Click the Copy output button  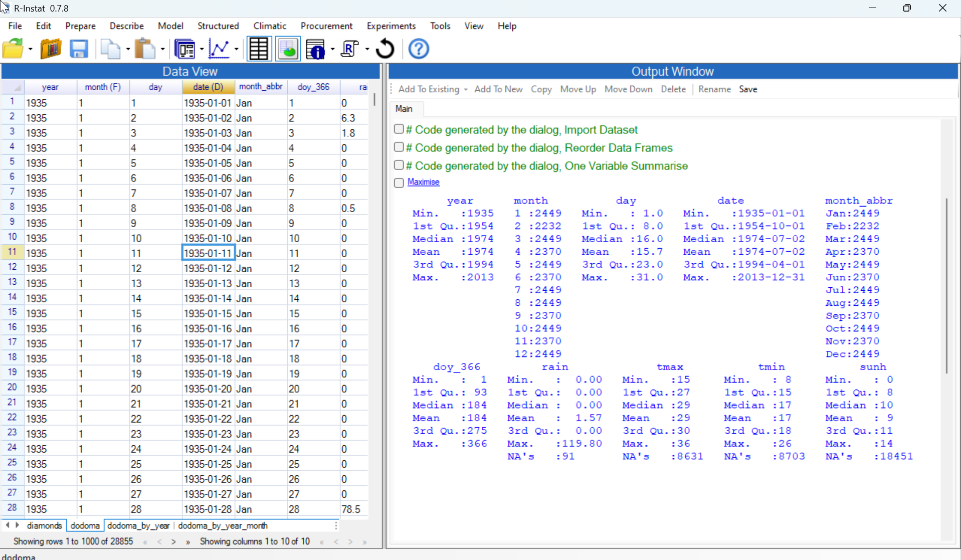pos(541,89)
